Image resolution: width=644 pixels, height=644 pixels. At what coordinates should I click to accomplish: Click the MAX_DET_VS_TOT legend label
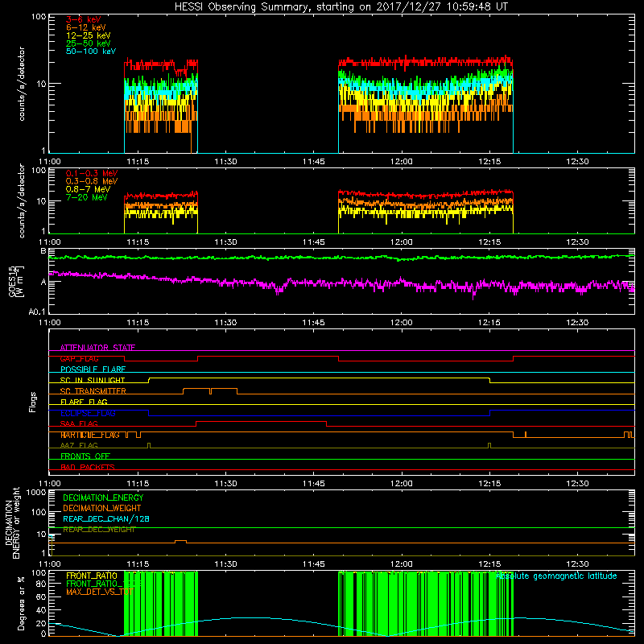tap(99, 592)
